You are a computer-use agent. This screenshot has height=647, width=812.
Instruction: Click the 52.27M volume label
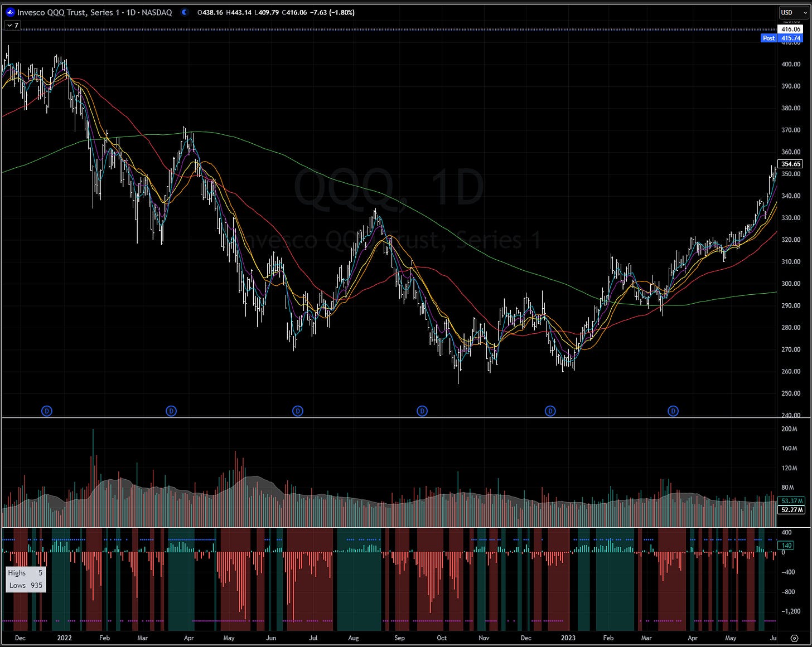792,510
